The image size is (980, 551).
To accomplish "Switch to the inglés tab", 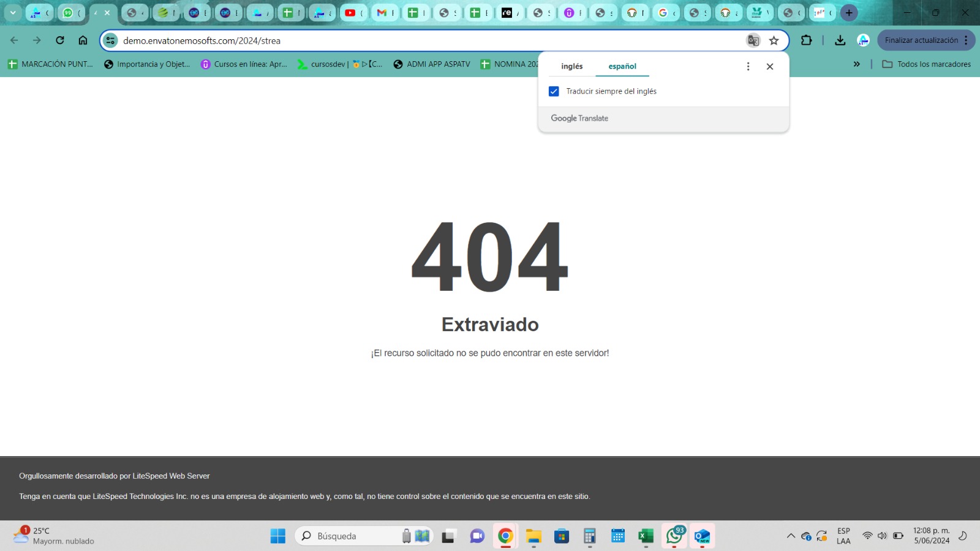I will click(571, 66).
